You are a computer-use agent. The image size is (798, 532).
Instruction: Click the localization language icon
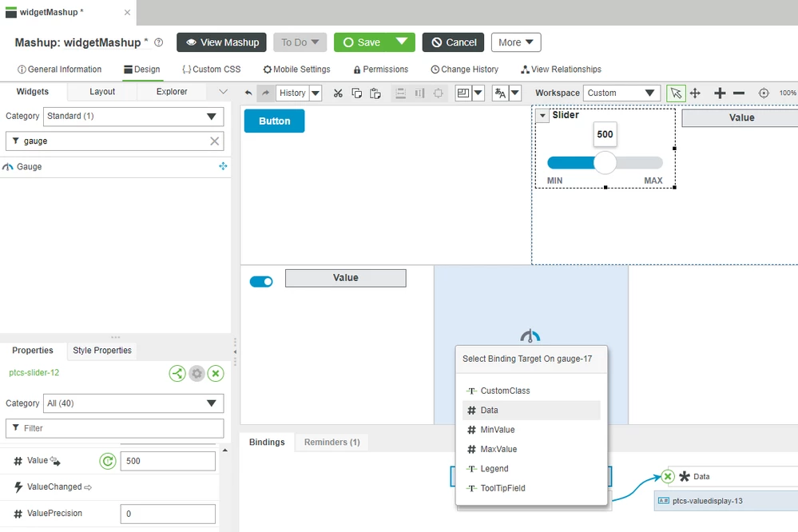[500, 93]
